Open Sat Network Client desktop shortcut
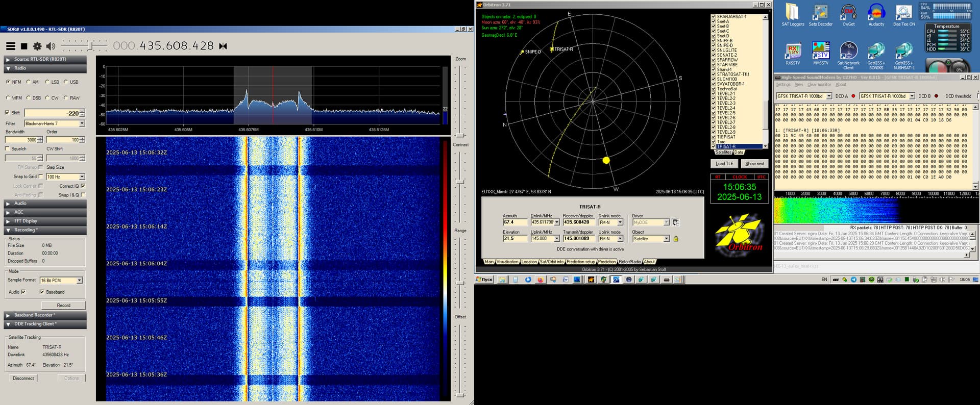The height and width of the screenshot is (405, 980). click(848, 56)
